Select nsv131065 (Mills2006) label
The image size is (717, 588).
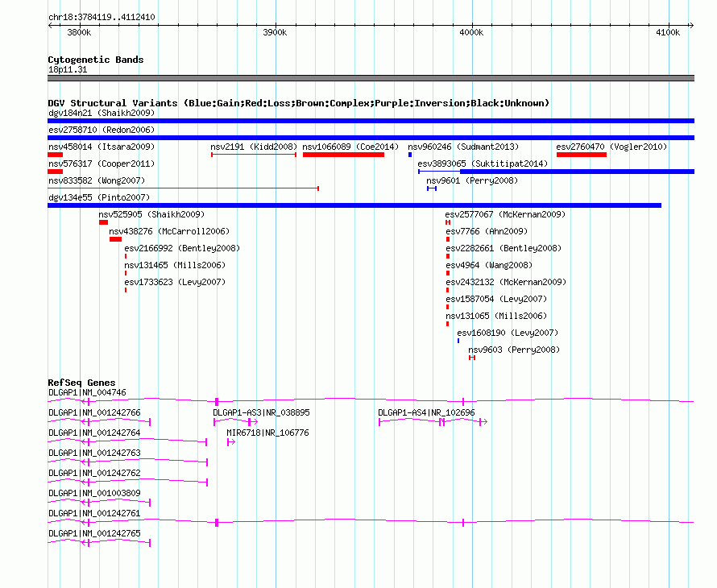coord(496,316)
